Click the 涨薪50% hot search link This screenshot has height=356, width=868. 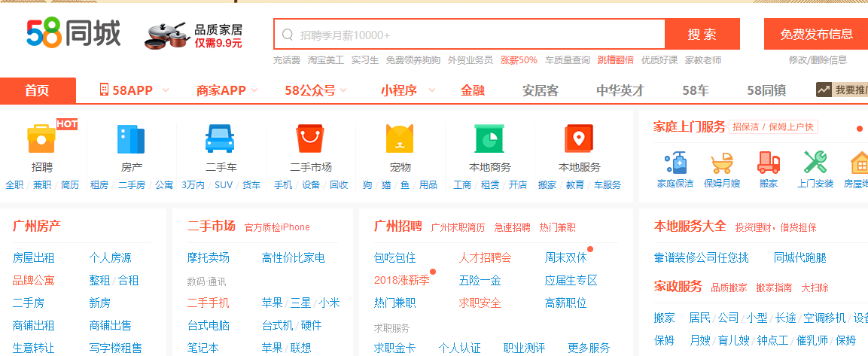(x=519, y=59)
